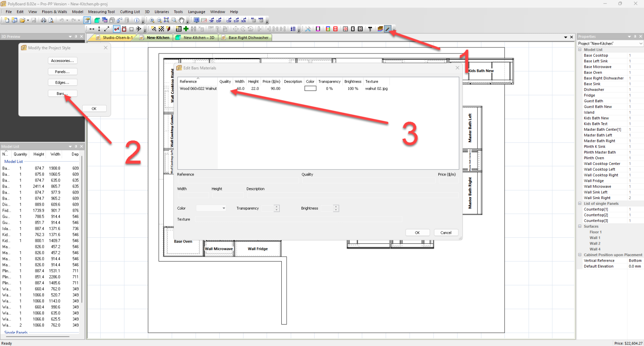Screen dimensions: 644x346
Task: Click the export DXF icon
Action: (236, 20)
